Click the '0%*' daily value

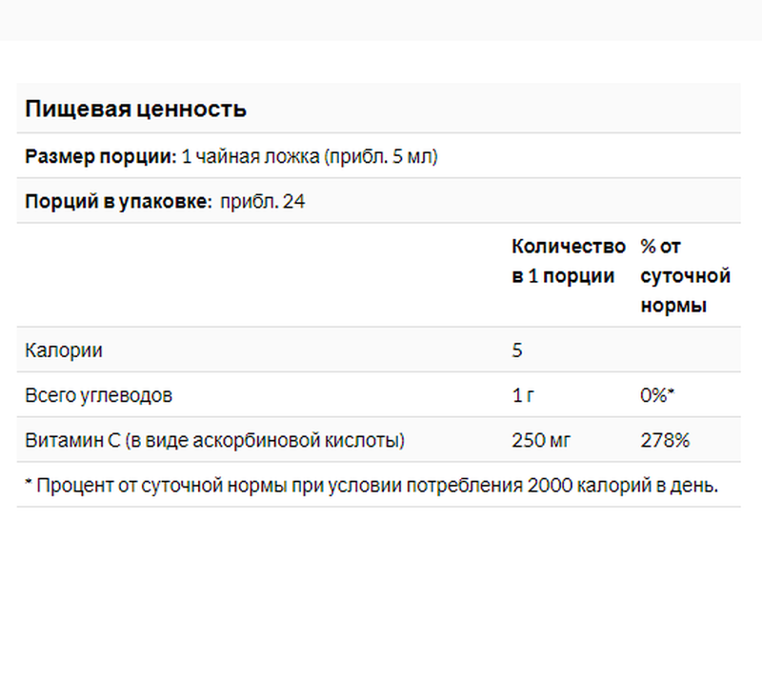pyautogui.click(x=657, y=395)
